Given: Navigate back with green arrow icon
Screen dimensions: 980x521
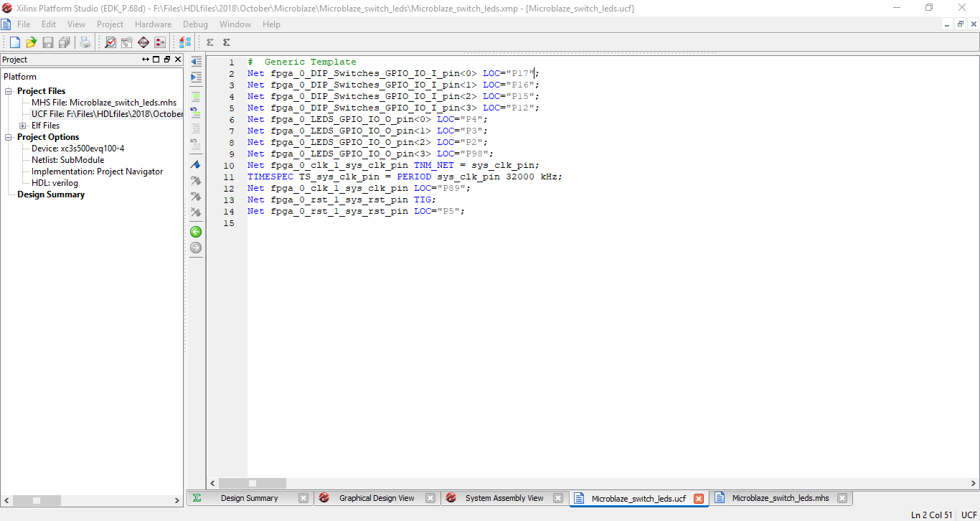Looking at the screenshot, I should tap(196, 232).
